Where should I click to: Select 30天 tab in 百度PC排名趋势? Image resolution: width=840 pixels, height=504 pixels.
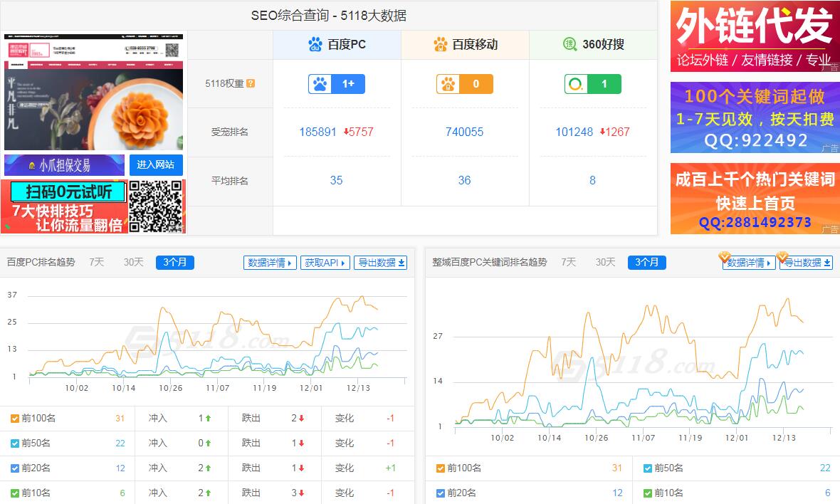coord(133,263)
